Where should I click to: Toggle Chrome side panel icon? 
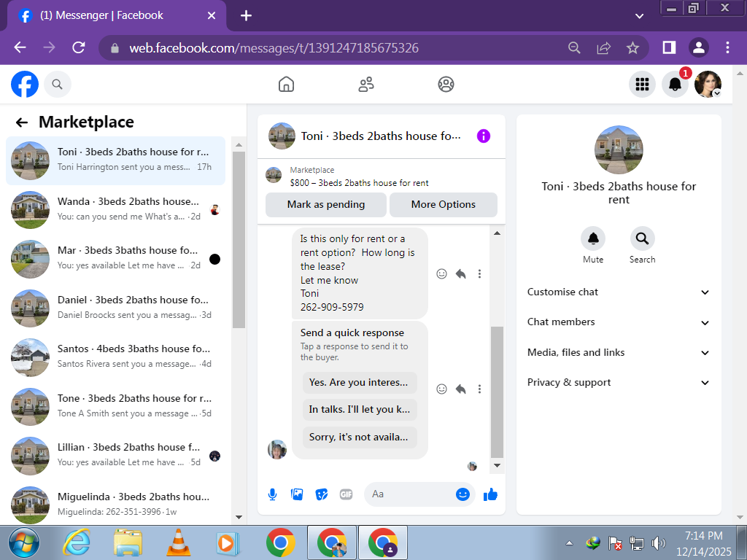[670, 47]
